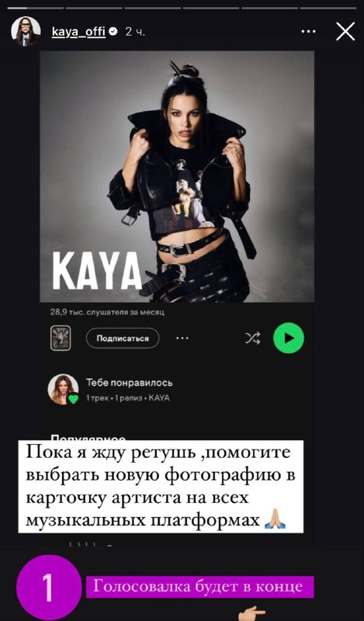Image resolution: width=364 pixels, height=621 pixels.
Task: Open the kaya_offi profile avatar
Action: tap(26, 31)
